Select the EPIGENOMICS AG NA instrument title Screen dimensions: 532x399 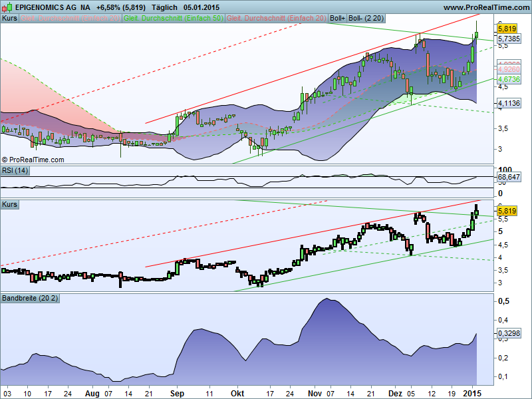click(53, 7)
